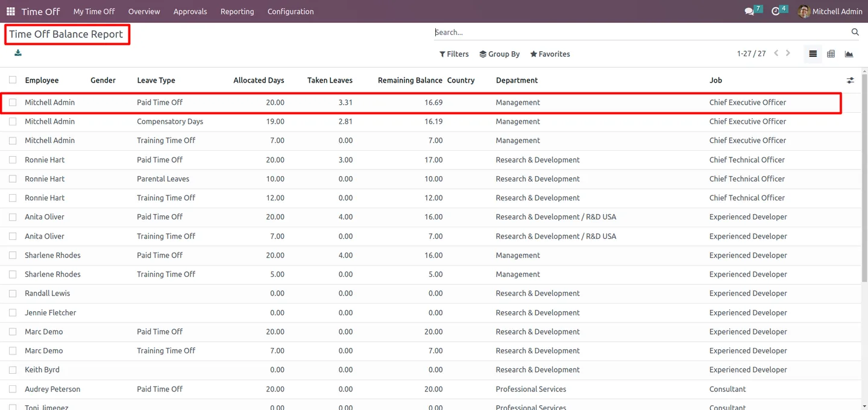868x410 pixels.
Task: Open the Filters dropdown
Action: pyautogui.click(x=454, y=54)
